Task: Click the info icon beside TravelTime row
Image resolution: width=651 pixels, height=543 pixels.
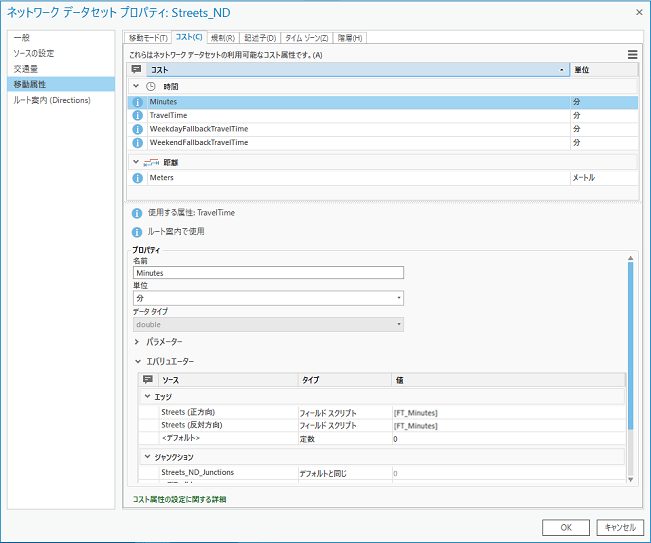Action: pos(137,116)
